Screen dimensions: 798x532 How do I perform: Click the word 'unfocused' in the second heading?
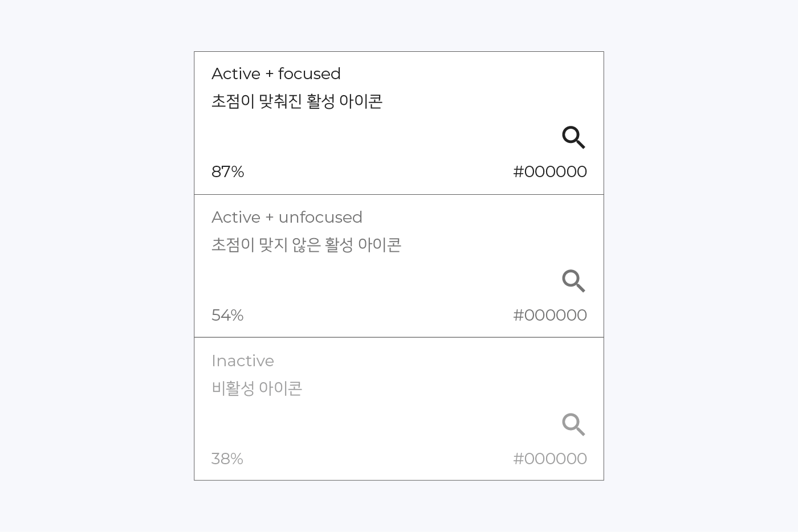[x=320, y=217]
